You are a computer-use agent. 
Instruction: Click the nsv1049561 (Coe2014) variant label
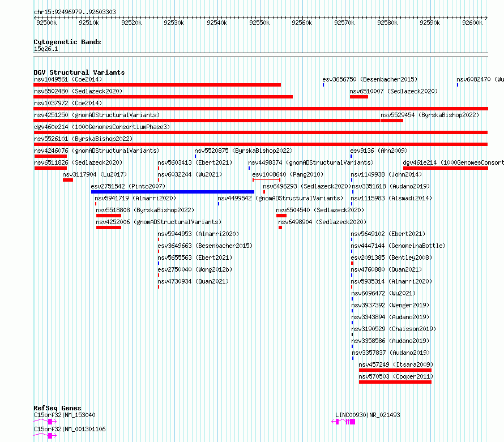point(68,79)
